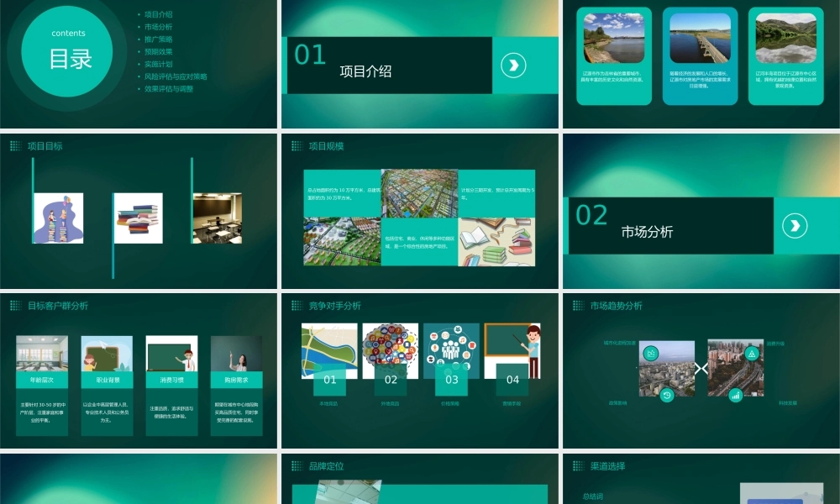This screenshot has height=504, width=840.
Task: Select the teacher illustration above 消费习惯
Action: click(171, 354)
